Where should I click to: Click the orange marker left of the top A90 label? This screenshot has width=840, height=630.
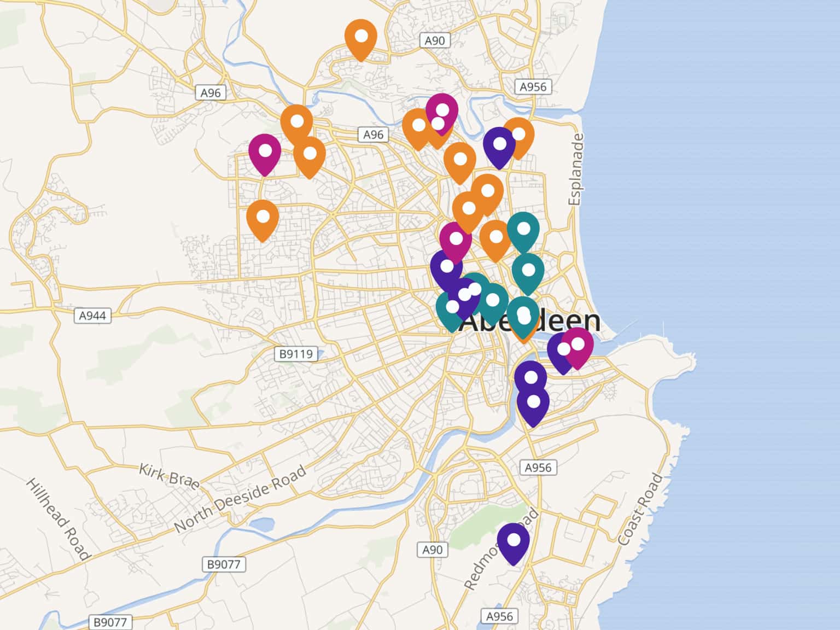360,37
